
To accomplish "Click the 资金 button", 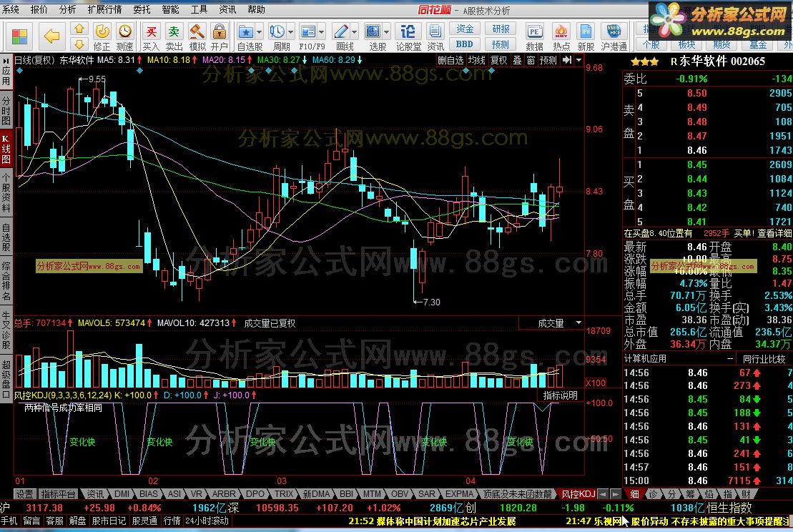I will tap(464, 29).
